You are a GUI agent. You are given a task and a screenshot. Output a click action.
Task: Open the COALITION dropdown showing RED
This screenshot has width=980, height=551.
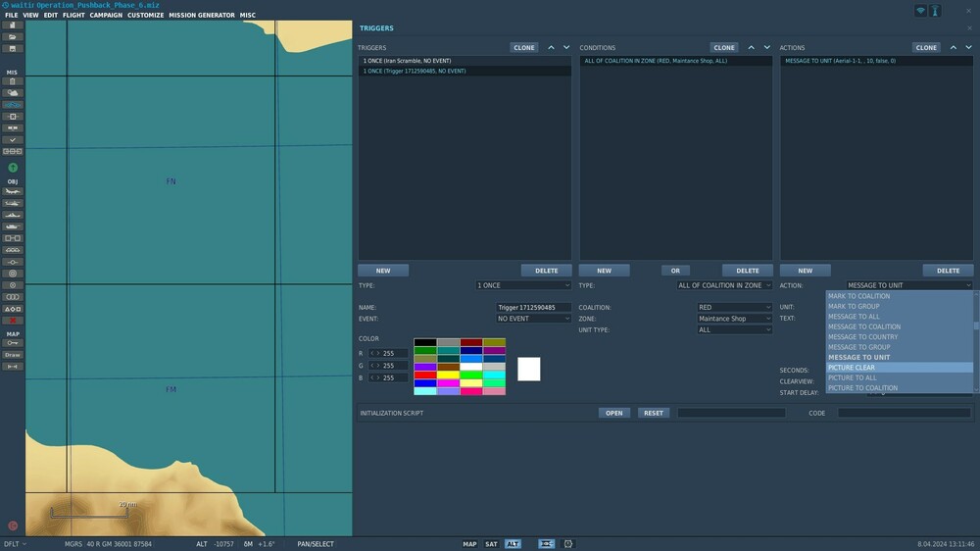tap(734, 307)
